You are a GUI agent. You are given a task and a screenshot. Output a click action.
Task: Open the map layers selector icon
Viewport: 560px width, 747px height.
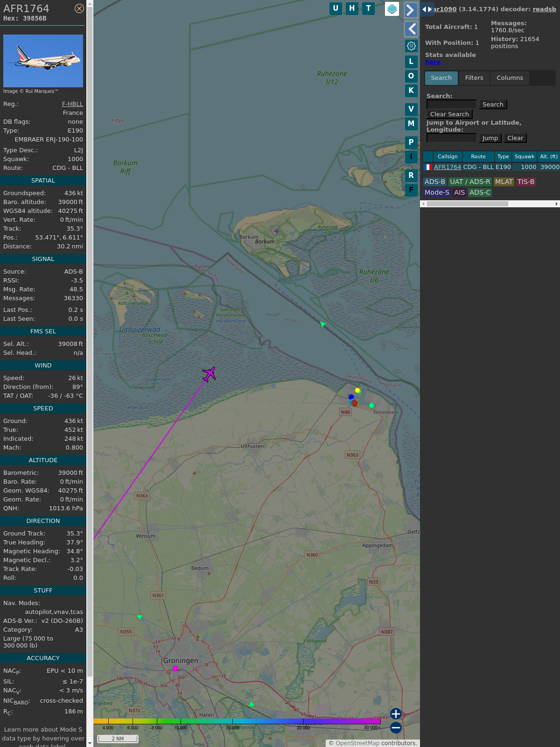pos(392,9)
